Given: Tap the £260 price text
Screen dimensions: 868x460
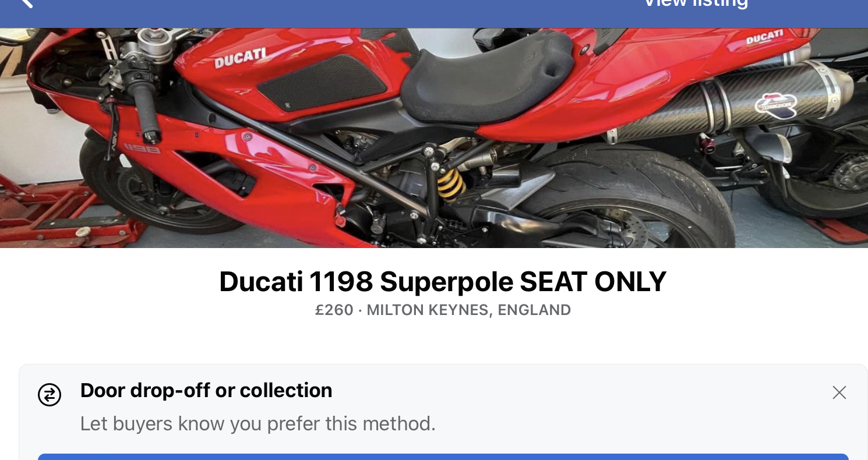Looking at the screenshot, I should [x=334, y=310].
